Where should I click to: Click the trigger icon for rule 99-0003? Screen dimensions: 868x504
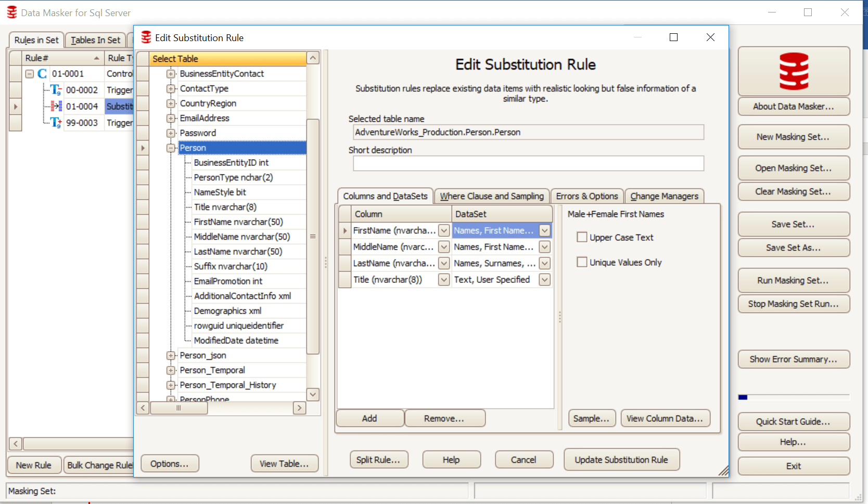pyautogui.click(x=56, y=123)
